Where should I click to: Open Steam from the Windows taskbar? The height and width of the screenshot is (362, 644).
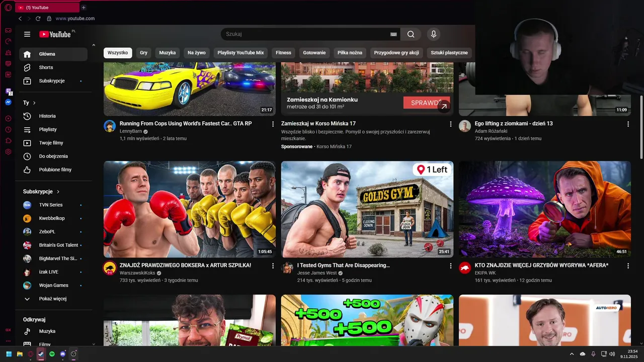tap(41, 354)
